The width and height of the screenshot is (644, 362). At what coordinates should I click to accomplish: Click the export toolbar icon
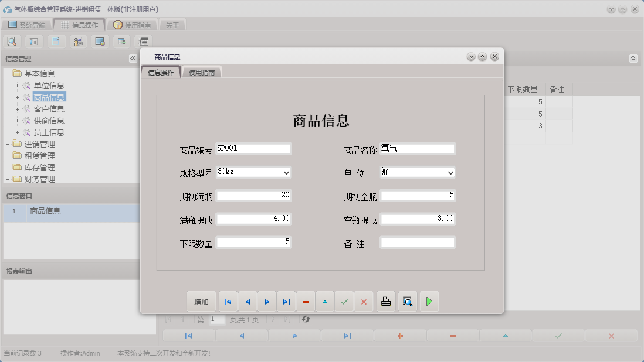[121, 42]
